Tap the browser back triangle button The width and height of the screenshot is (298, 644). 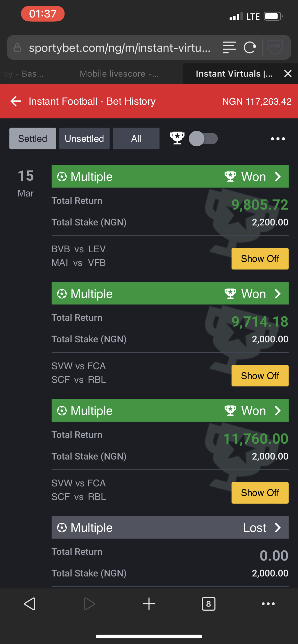click(30, 603)
